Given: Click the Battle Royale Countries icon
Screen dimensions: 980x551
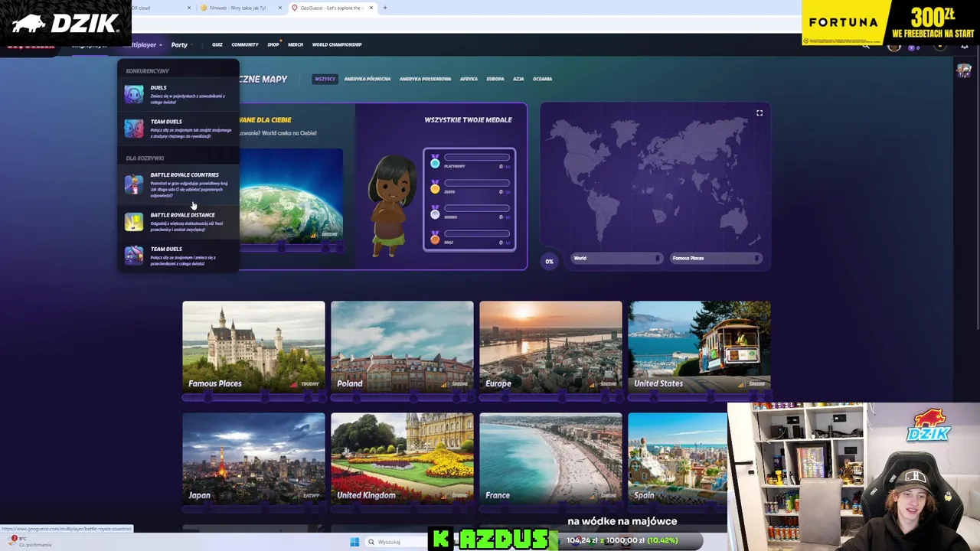Looking at the screenshot, I should point(134,184).
